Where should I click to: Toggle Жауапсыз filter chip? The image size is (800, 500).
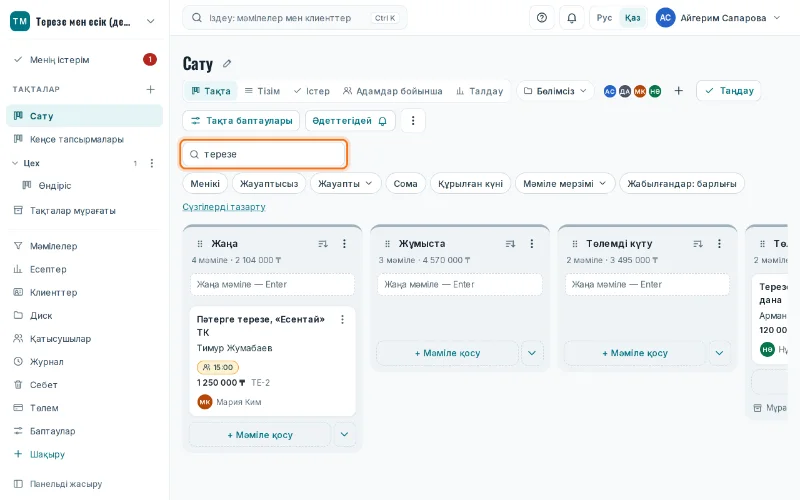[x=269, y=184]
